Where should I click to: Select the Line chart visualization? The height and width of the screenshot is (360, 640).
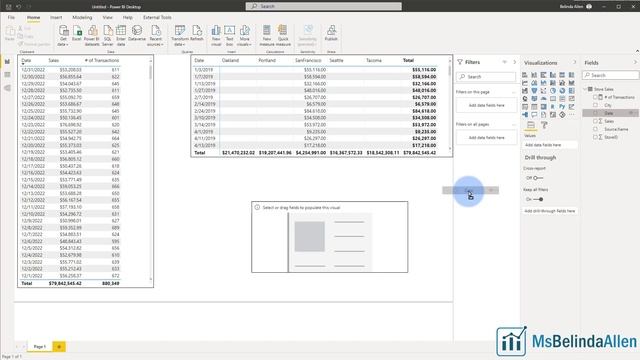click(x=524, y=83)
